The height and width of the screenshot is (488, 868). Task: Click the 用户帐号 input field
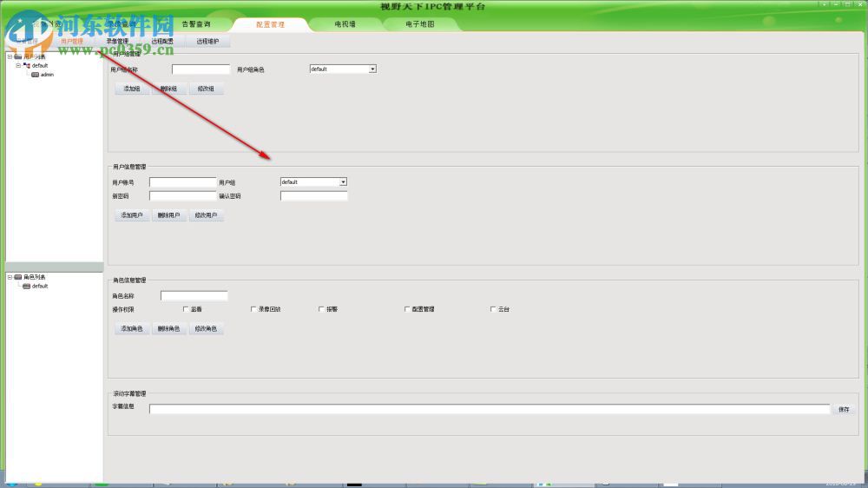182,182
